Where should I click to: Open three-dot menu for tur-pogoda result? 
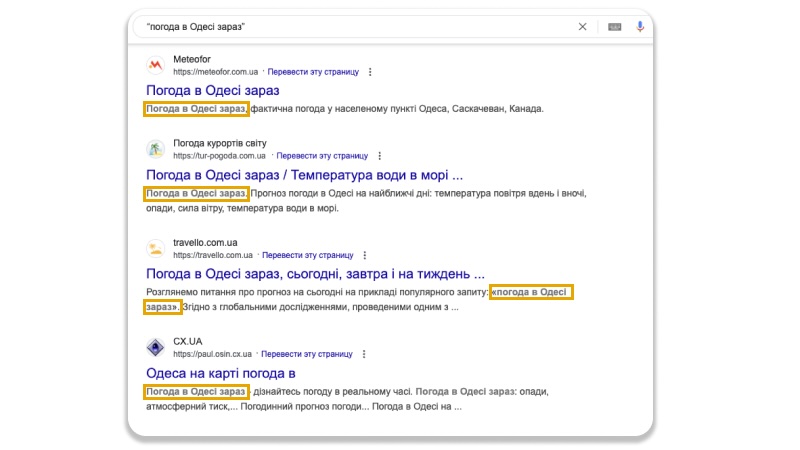379,156
